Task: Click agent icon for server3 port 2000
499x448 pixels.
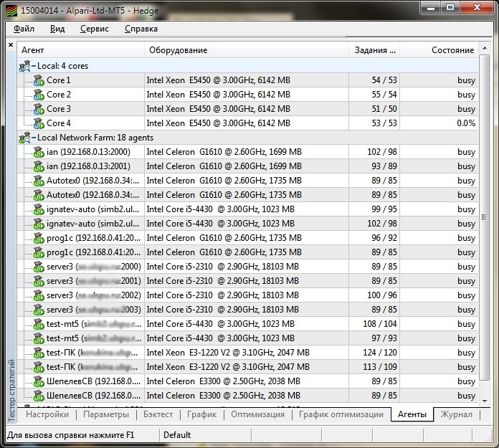Action: click(39, 267)
